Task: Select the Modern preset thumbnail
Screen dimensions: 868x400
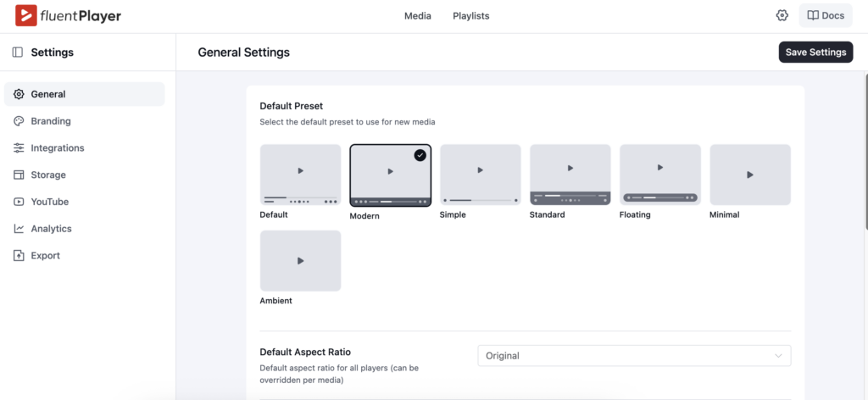Action: (x=390, y=175)
